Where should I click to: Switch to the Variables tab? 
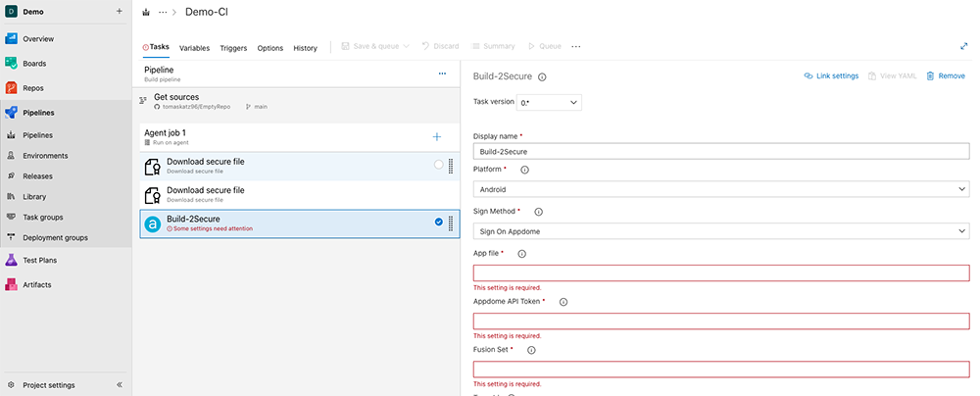click(x=194, y=48)
